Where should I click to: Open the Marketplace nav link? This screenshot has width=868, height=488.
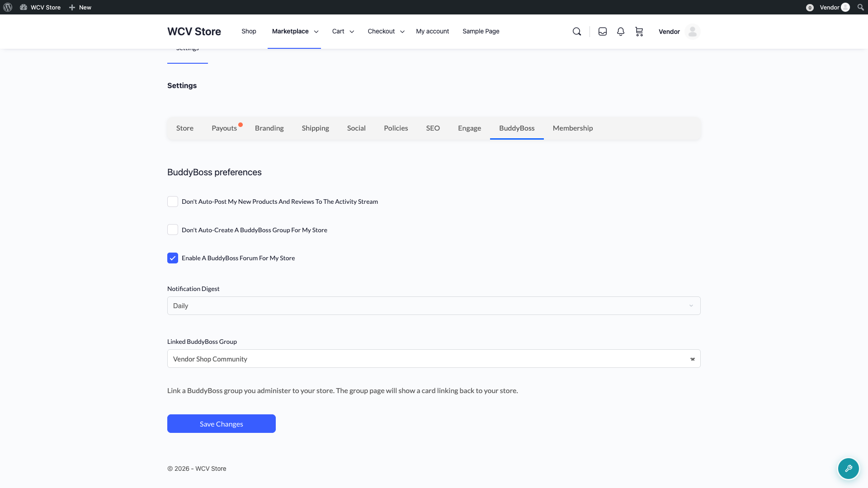click(x=290, y=31)
